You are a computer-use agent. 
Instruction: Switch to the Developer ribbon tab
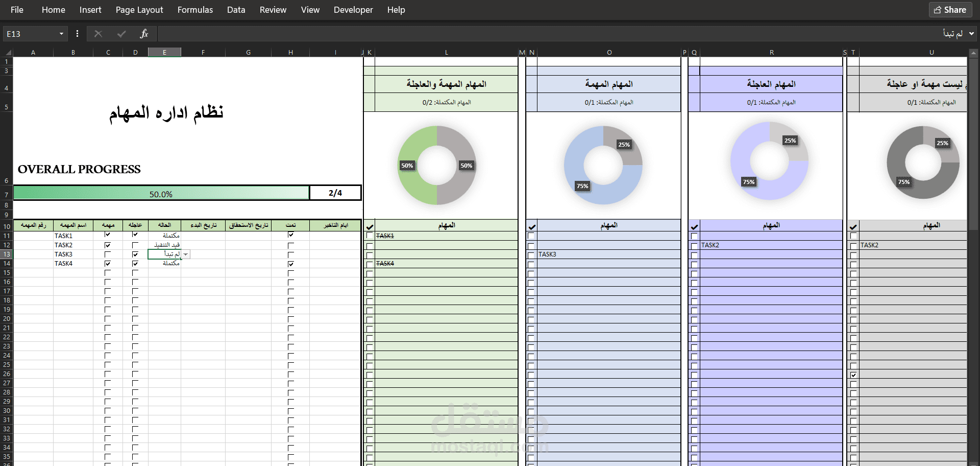(353, 10)
